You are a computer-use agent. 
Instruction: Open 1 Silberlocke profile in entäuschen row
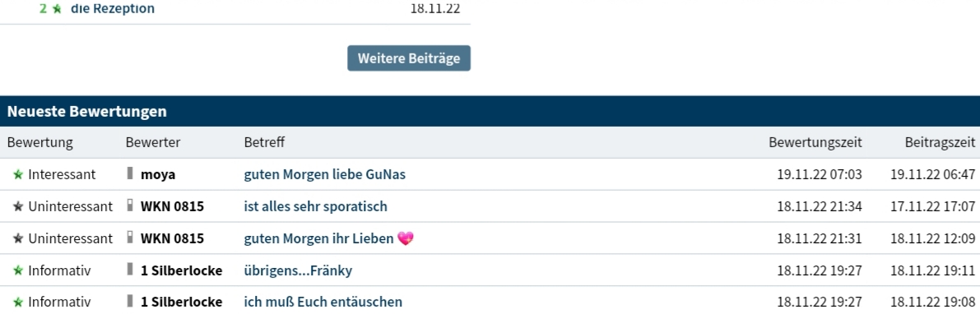pyautogui.click(x=181, y=302)
